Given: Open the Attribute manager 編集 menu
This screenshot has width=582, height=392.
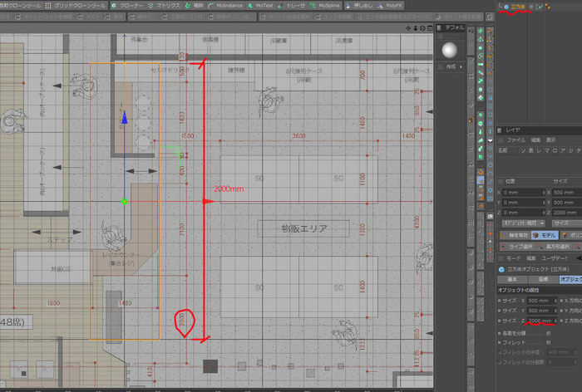Looking at the screenshot, I should click(x=531, y=258).
